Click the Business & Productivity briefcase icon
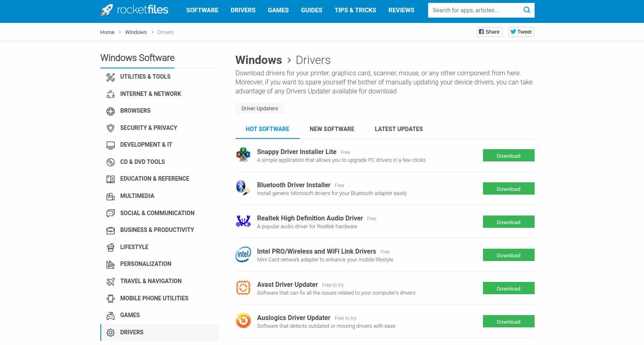 click(111, 230)
